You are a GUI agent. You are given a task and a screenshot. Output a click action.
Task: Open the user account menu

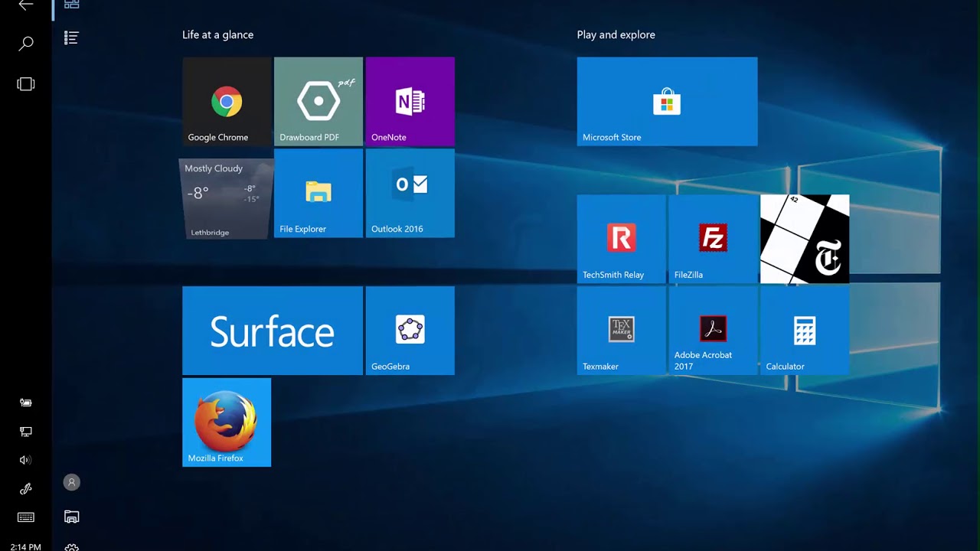pyautogui.click(x=71, y=482)
